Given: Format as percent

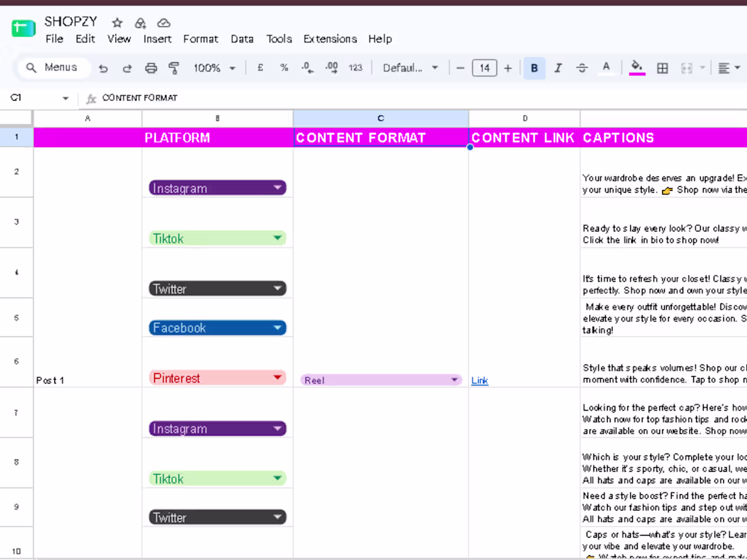Looking at the screenshot, I should click(x=284, y=68).
